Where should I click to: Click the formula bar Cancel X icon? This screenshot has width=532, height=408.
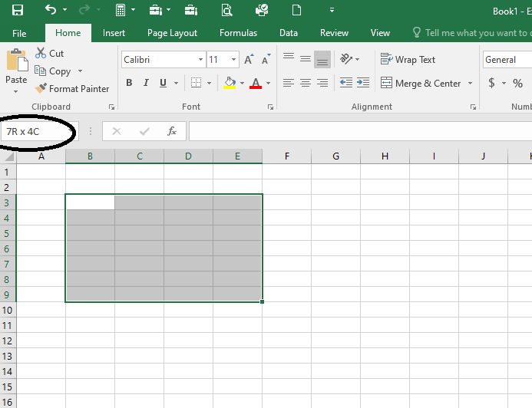117,131
